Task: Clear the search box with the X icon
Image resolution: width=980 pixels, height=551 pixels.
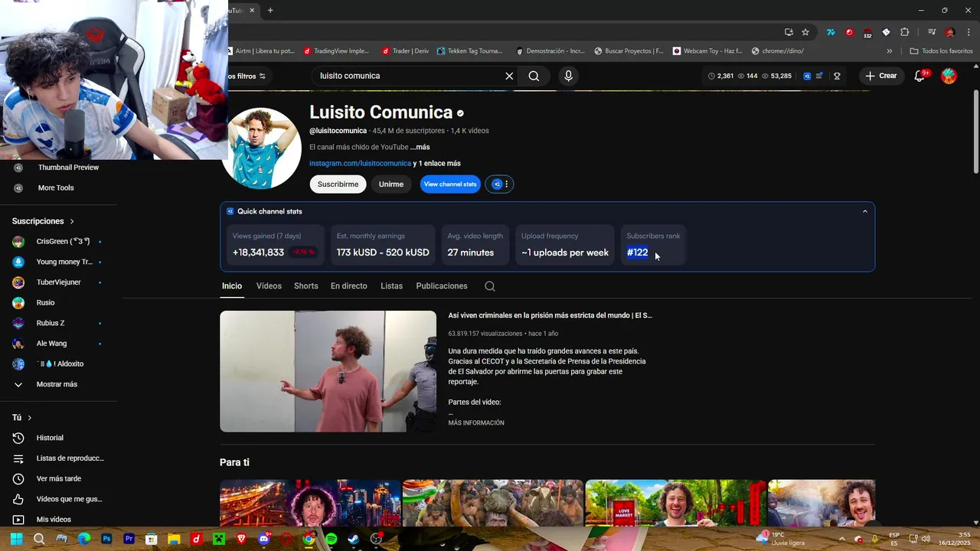Action: tap(509, 76)
